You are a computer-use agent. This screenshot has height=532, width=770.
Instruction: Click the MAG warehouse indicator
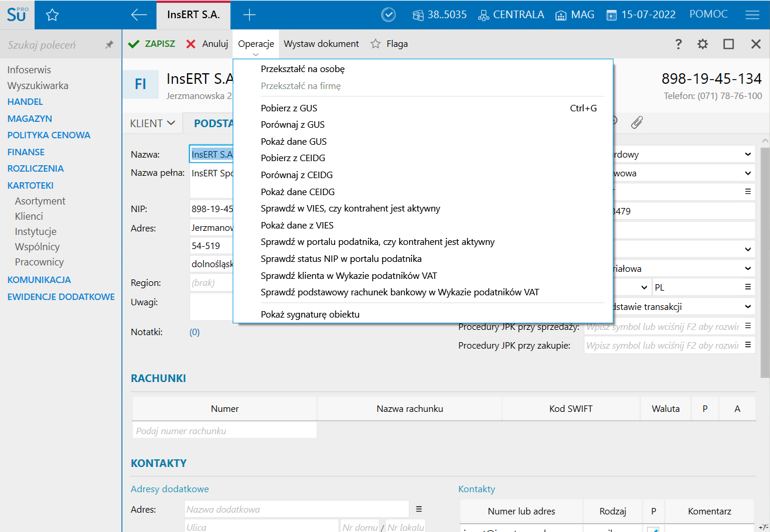point(574,15)
